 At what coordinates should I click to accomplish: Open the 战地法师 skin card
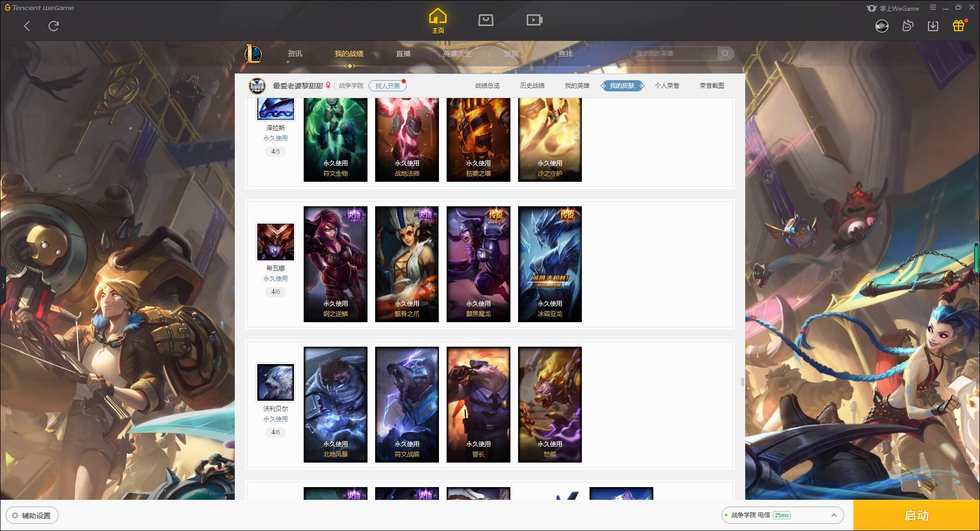[407, 139]
